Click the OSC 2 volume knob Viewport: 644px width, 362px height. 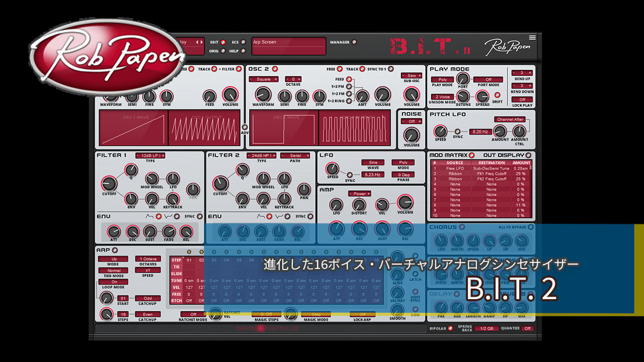pyautogui.click(x=382, y=94)
